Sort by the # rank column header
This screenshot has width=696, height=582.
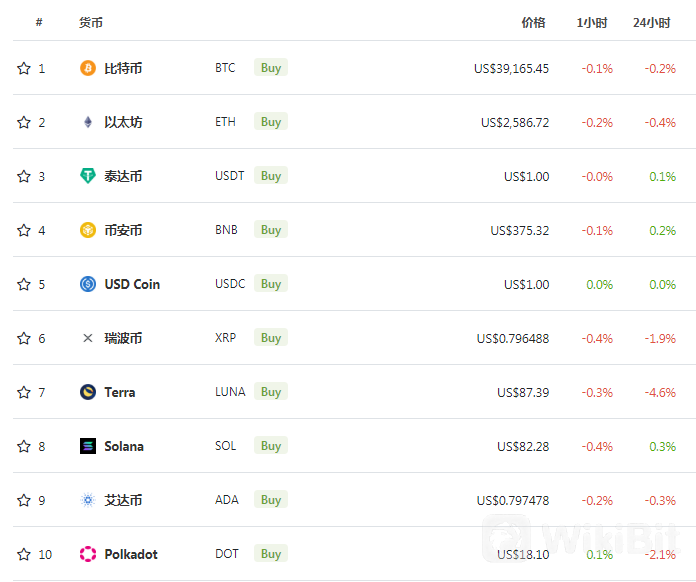pos(39,22)
